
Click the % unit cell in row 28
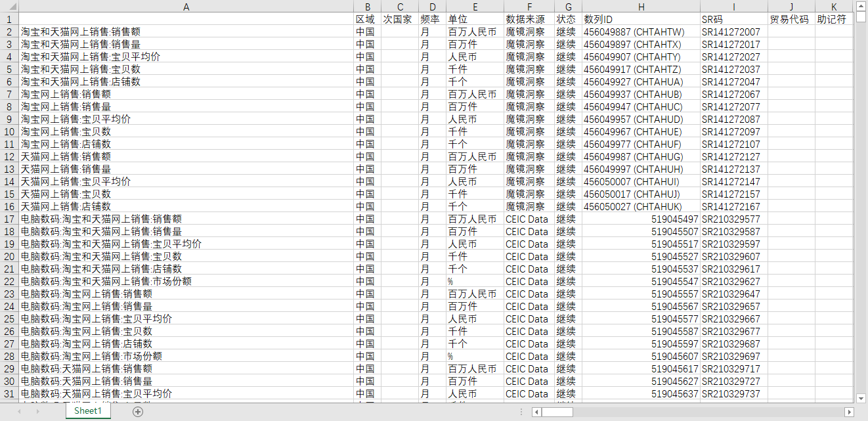(475, 356)
